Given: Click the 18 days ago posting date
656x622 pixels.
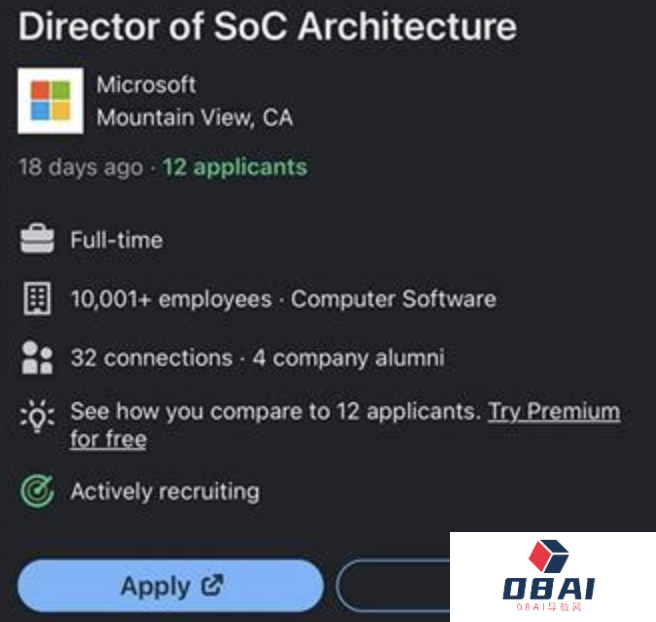Looking at the screenshot, I should (x=81, y=167).
